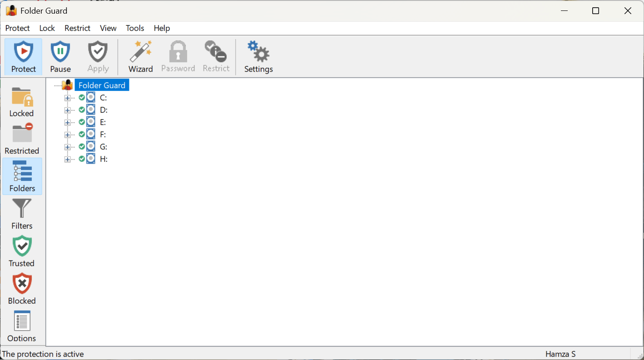Click the Protect toolbar button
Image resolution: width=644 pixels, height=360 pixels.
23,57
